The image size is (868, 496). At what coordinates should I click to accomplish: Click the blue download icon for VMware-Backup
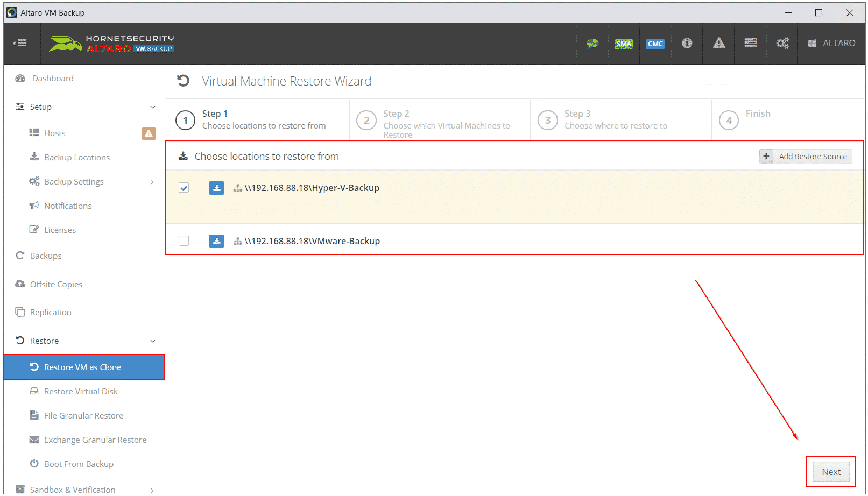pos(216,241)
